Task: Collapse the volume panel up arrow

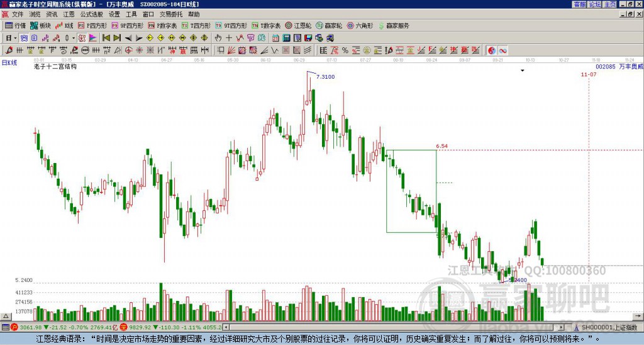Action: [x=6, y=316]
